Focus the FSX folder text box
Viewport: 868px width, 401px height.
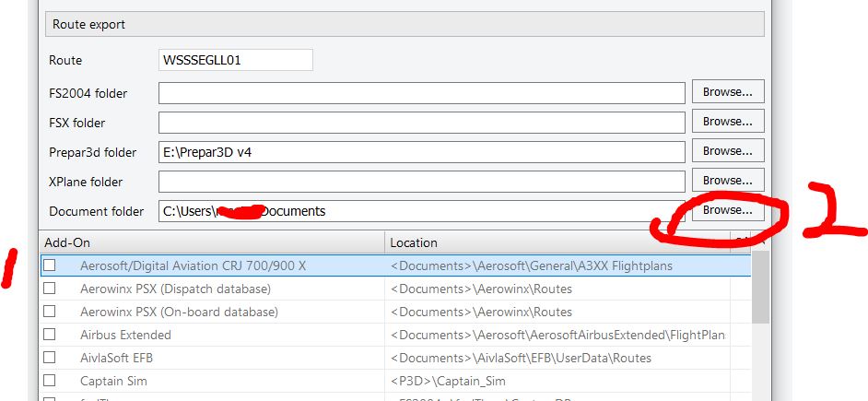point(421,123)
